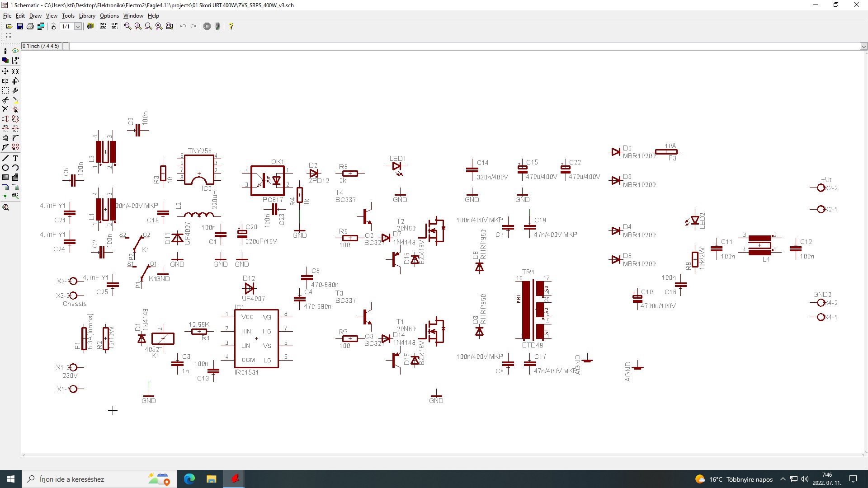Select the Rotate tool

[x=15, y=81]
